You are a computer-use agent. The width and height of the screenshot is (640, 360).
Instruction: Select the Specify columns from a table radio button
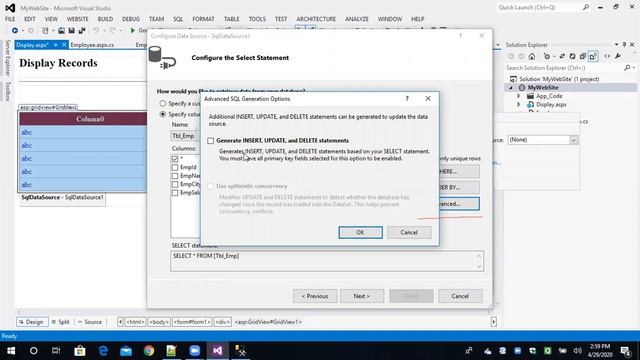pyautogui.click(x=163, y=114)
